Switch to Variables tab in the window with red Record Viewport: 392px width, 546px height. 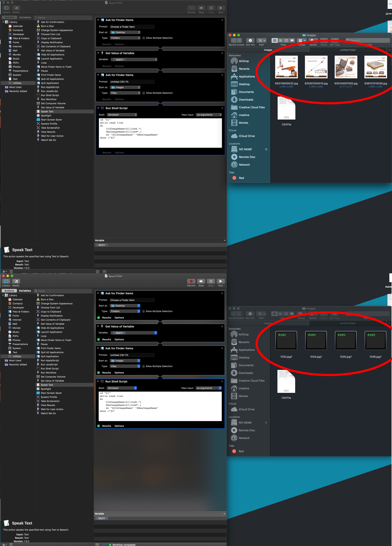[25, 291]
